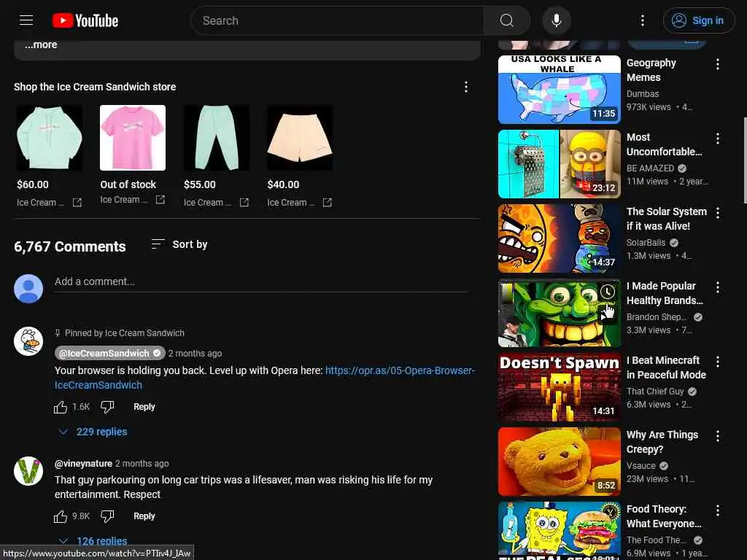Image resolution: width=747 pixels, height=560 pixels.
Task: Like the pinned Ice Cream Sandwich comment
Action: [x=61, y=407]
